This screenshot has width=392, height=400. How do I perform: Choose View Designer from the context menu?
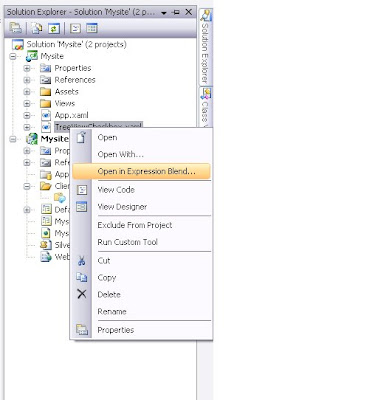coord(142,207)
